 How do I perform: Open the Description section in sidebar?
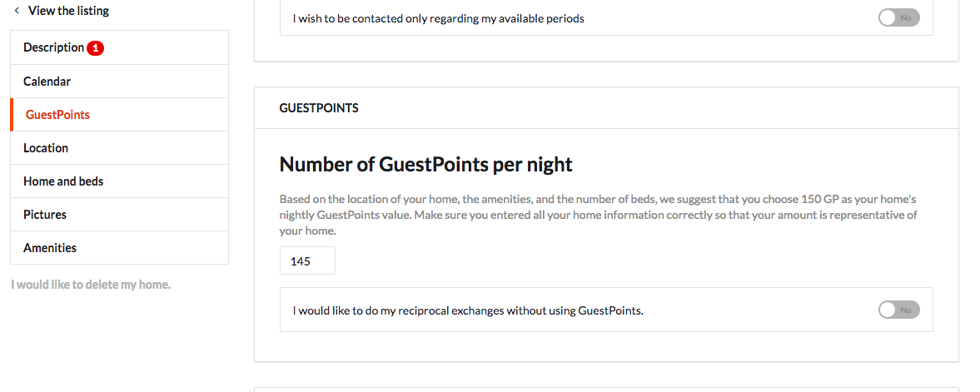click(119, 47)
